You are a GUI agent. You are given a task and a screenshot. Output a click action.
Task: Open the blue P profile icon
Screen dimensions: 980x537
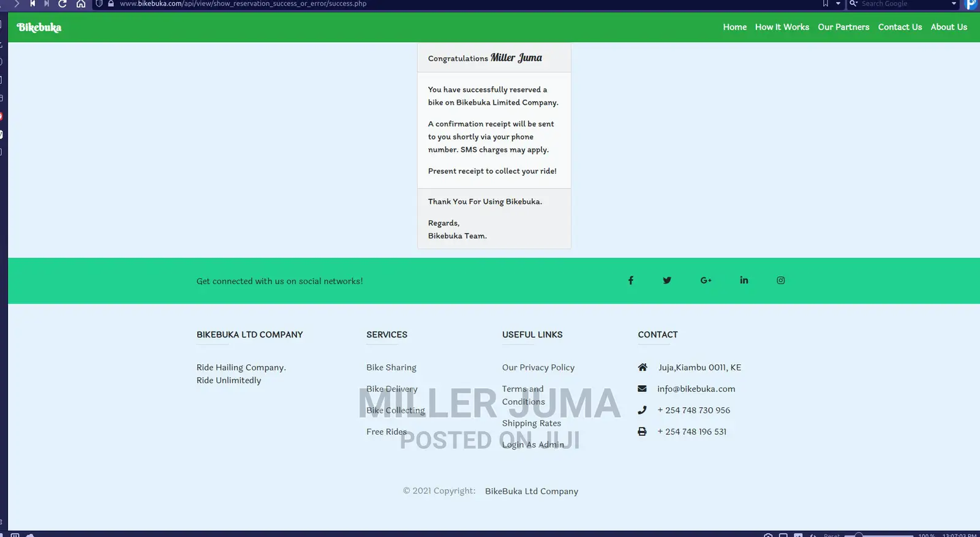971,4
